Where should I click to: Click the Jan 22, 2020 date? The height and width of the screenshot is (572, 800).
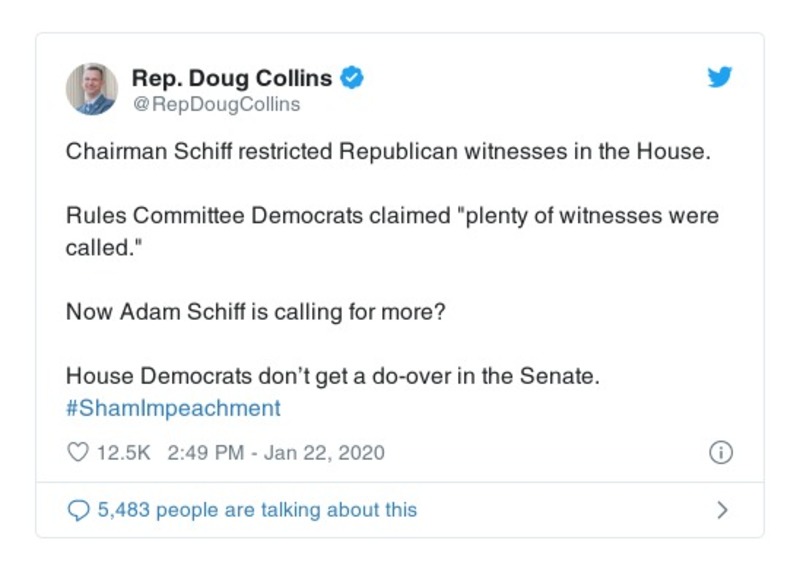click(323, 452)
